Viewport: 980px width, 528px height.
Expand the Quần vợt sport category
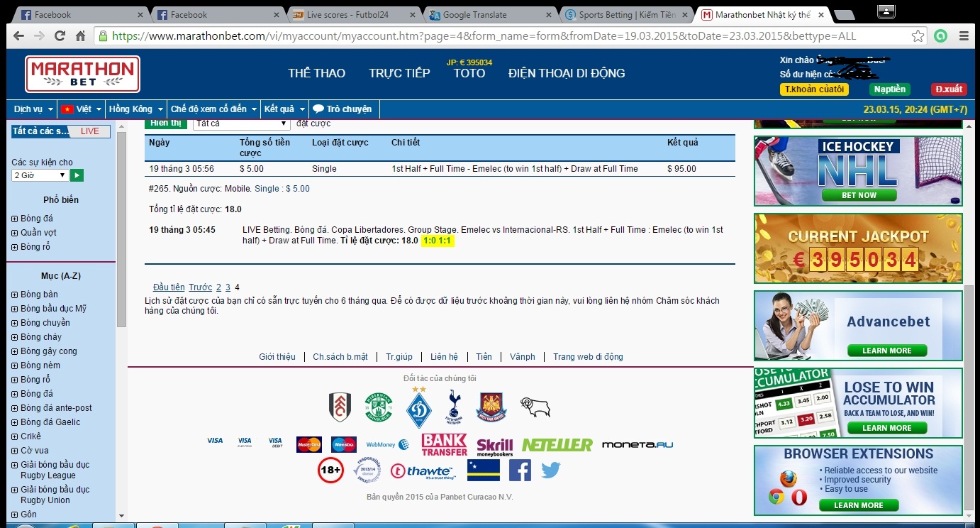point(15,233)
